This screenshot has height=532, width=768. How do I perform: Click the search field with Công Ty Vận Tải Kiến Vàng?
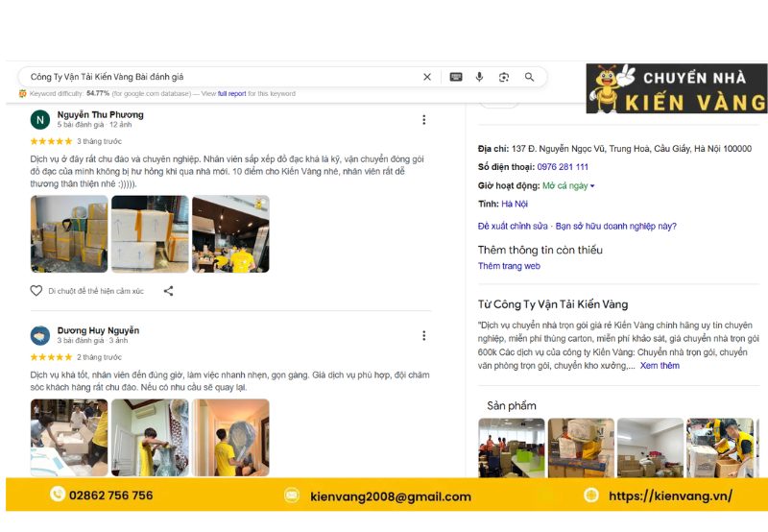(x=223, y=77)
